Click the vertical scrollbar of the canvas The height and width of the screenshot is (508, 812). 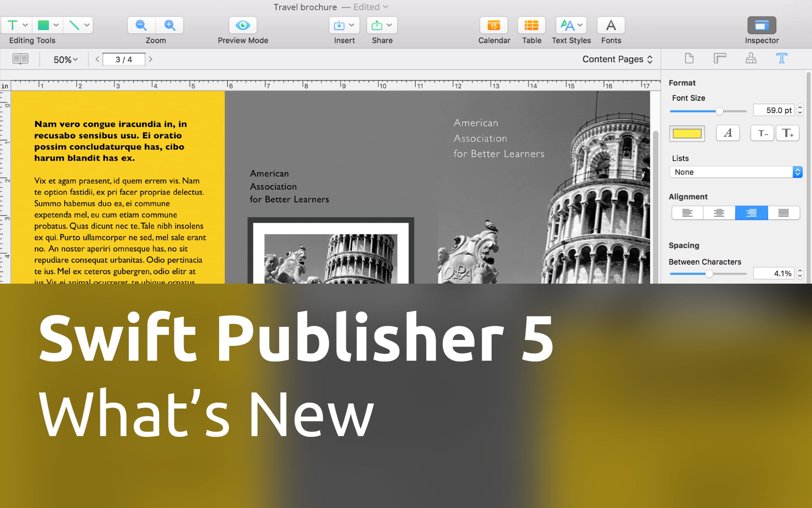[655, 207]
